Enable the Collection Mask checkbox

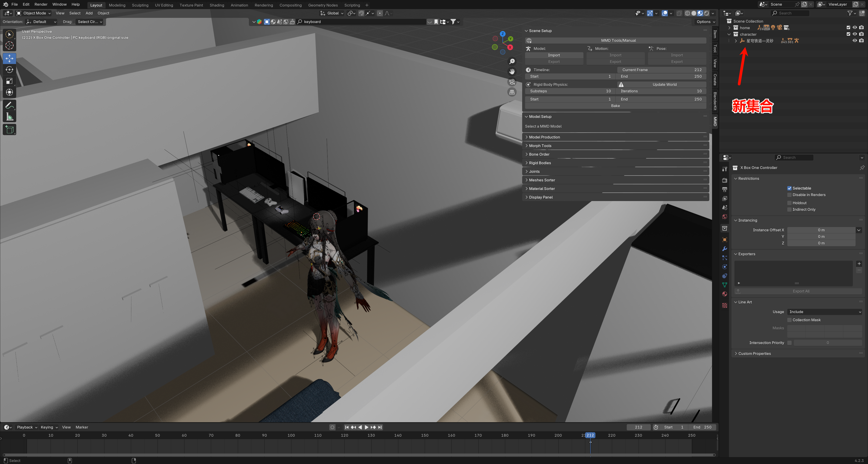(789, 320)
